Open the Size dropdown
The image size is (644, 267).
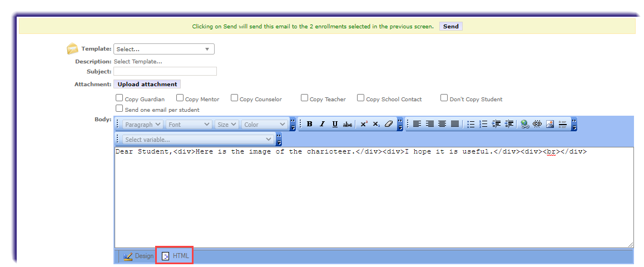(x=227, y=125)
